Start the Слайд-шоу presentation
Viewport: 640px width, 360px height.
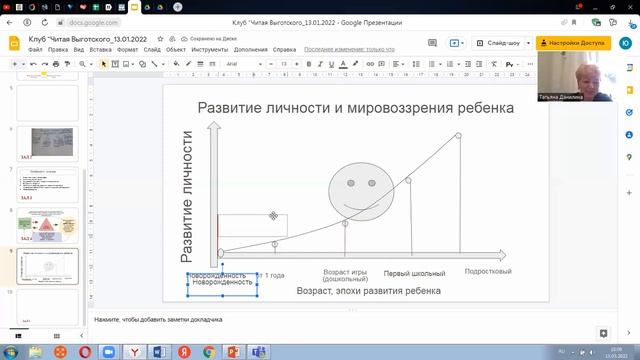(x=498, y=43)
